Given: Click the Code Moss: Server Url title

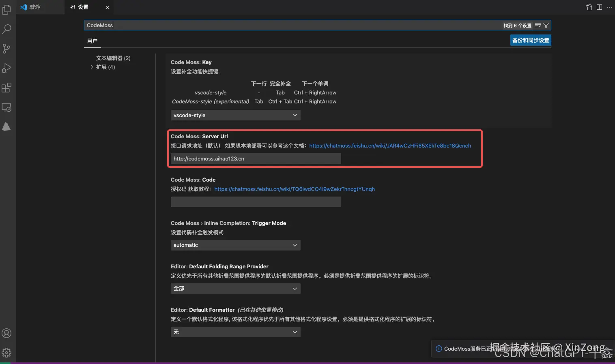Looking at the screenshot, I should [x=199, y=136].
